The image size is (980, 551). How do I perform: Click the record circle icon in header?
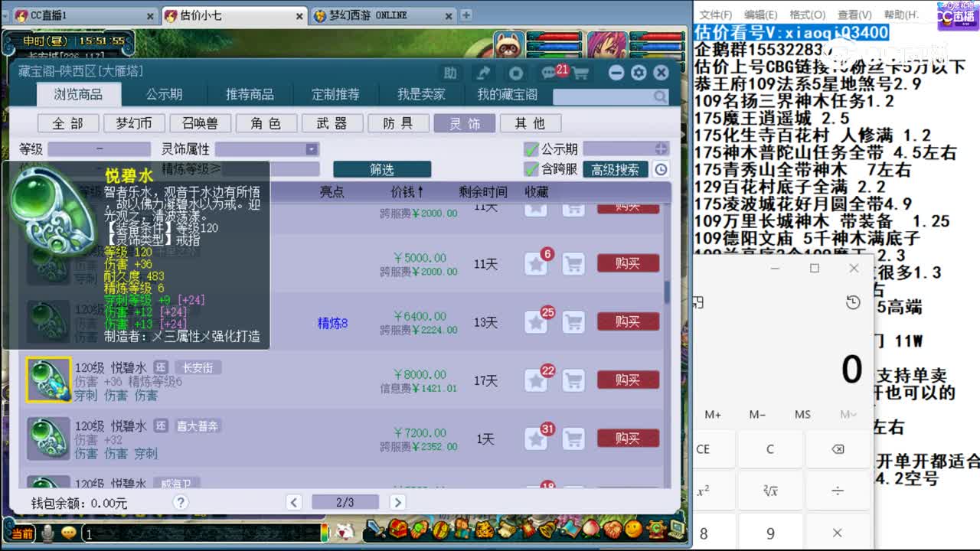(x=516, y=73)
